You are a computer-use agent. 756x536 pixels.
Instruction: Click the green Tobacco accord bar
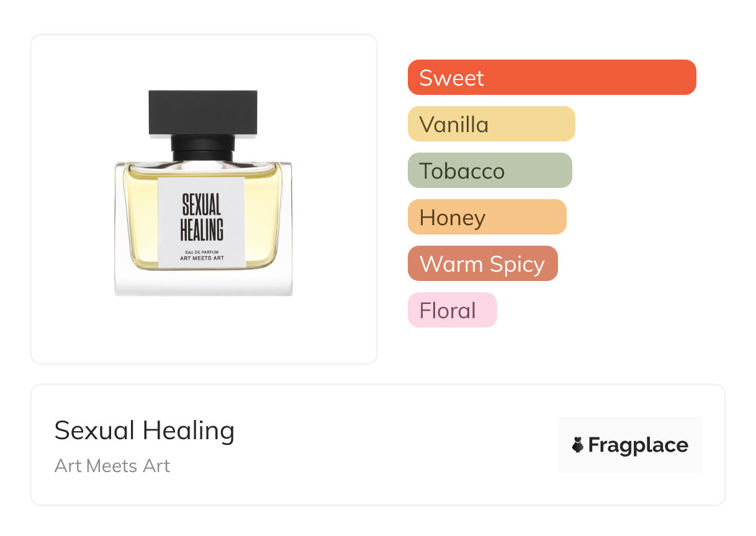pyautogui.click(x=489, y=171)
